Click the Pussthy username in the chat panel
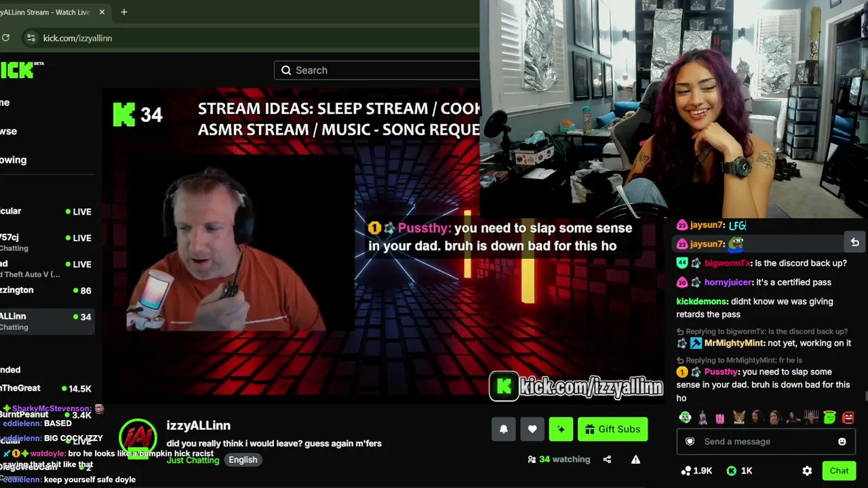Viewport: 868px width, 488px height. click(x=721, y=372)
